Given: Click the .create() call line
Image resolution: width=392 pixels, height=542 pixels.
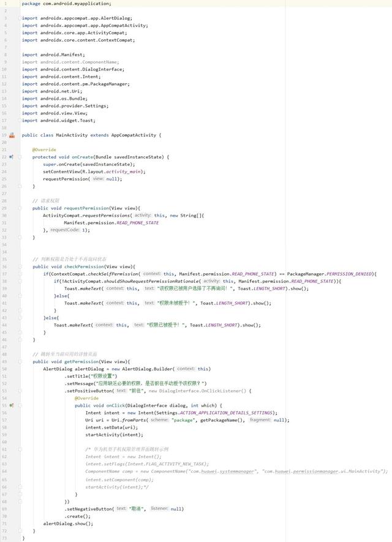Looking at the screenshot, I should [x=77, y=516].
